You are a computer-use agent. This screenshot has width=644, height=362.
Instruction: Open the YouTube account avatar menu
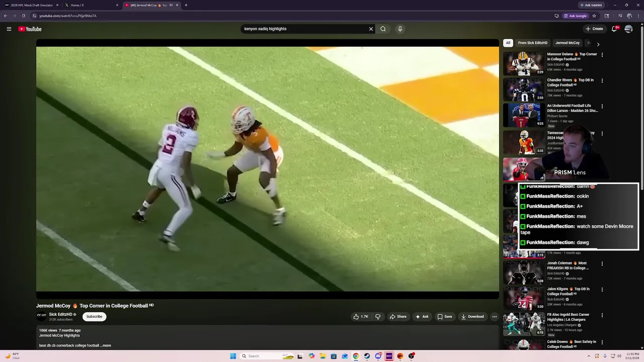point(628,29)
